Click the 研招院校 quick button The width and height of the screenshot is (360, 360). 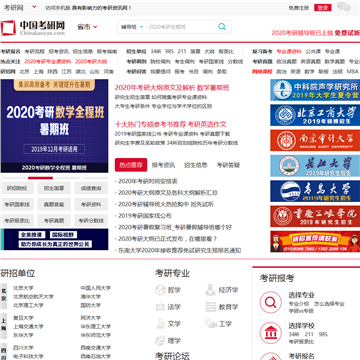17,189
